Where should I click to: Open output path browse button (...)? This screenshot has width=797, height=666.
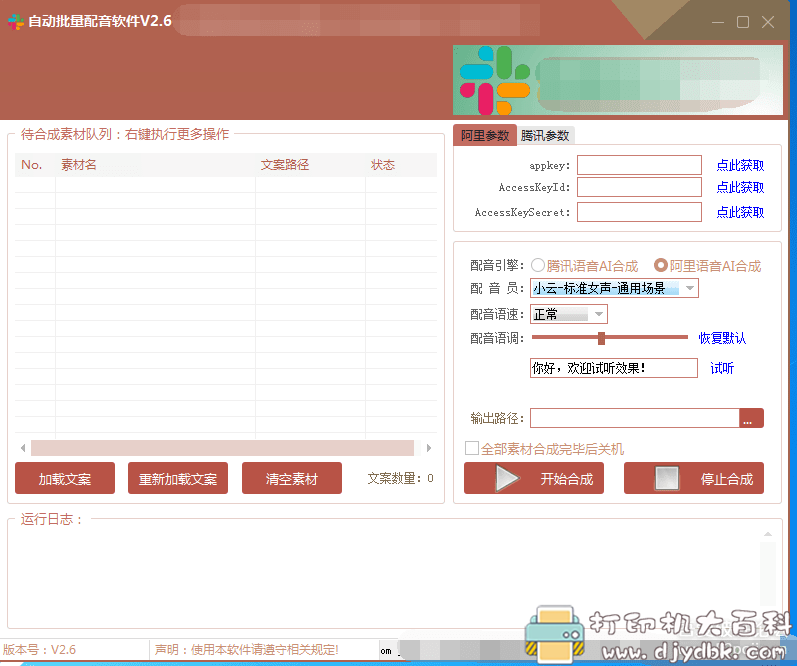[x=751, y=418]
